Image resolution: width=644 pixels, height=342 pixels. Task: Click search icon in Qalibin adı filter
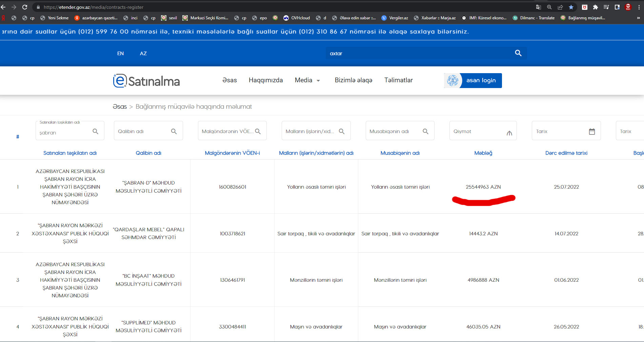[174, 131]
